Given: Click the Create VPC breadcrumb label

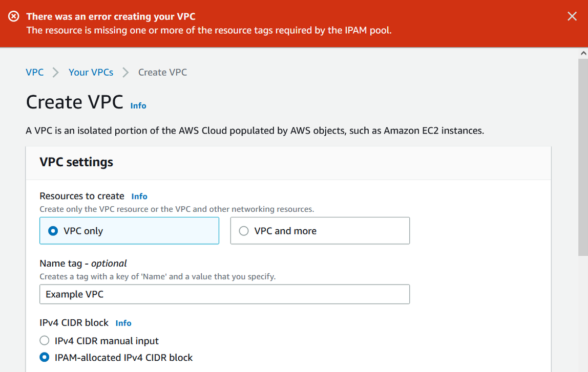Looking at the screenshot, I should pos(162,72).
